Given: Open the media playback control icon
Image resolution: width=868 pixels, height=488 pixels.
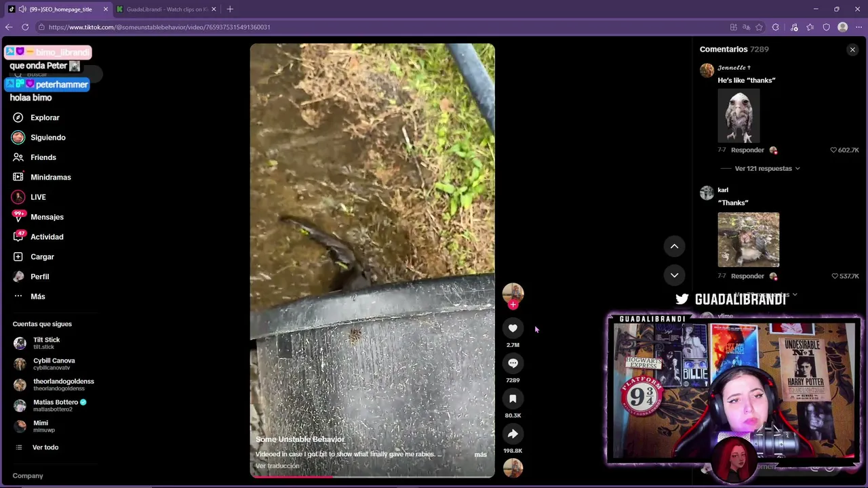Looking at the screenshot, I should (794, 27).
